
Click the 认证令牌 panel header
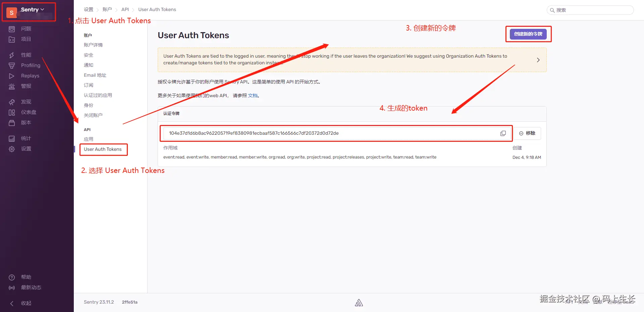pos(171,114)
